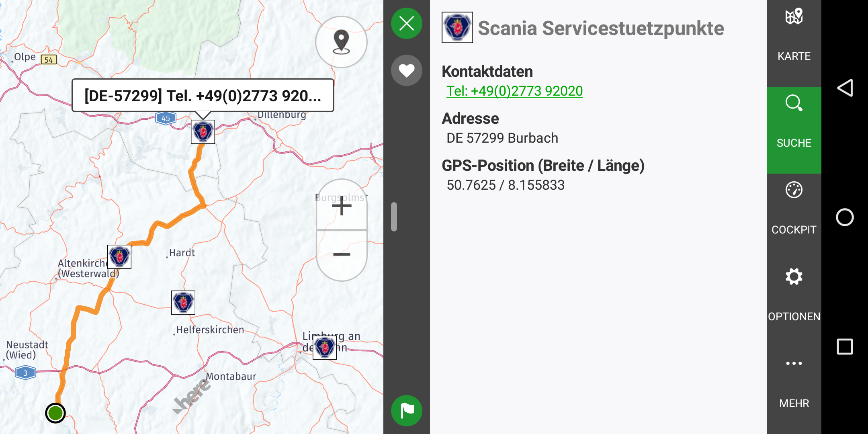The height and width of the screenshot is (434, 868).
Task: Tap the locate-me pin button on map
Action: pos(341,42)
